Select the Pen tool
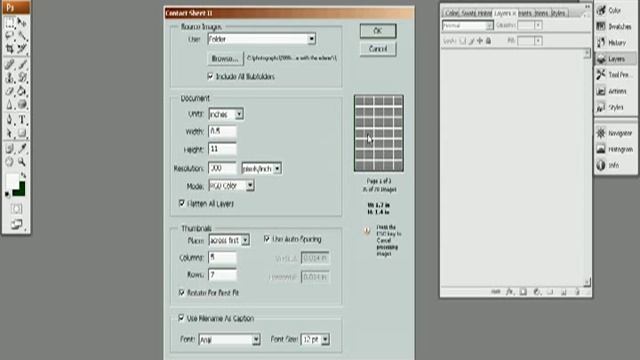The width and height of the screenshot is (640, 360). [10, 120]
